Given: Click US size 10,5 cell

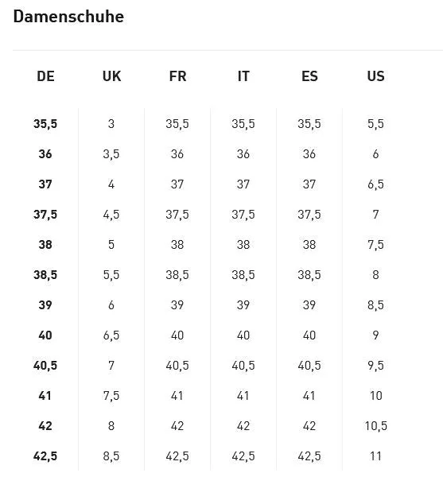Looking at the screenshot, I should click(376, 426).
